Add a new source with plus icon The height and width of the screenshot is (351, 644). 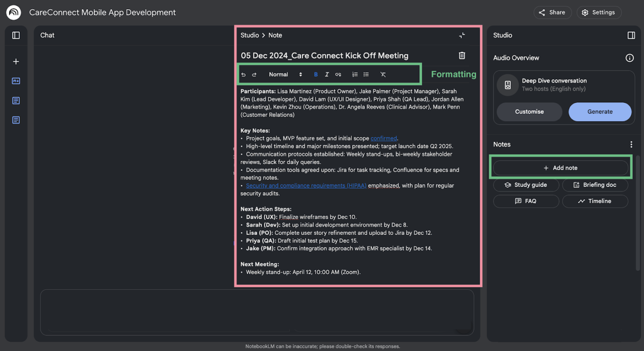(16, 62)
